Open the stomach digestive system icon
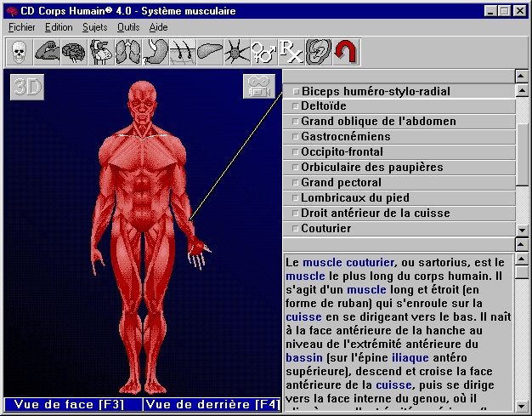Screen dimensions: 532x416 (x=155, y=52)
